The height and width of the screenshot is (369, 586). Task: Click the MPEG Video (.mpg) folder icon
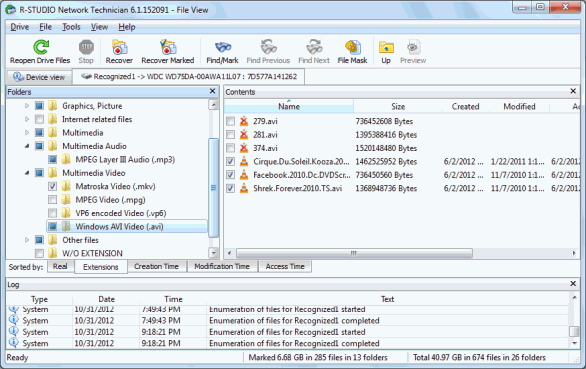click(66, 200)
